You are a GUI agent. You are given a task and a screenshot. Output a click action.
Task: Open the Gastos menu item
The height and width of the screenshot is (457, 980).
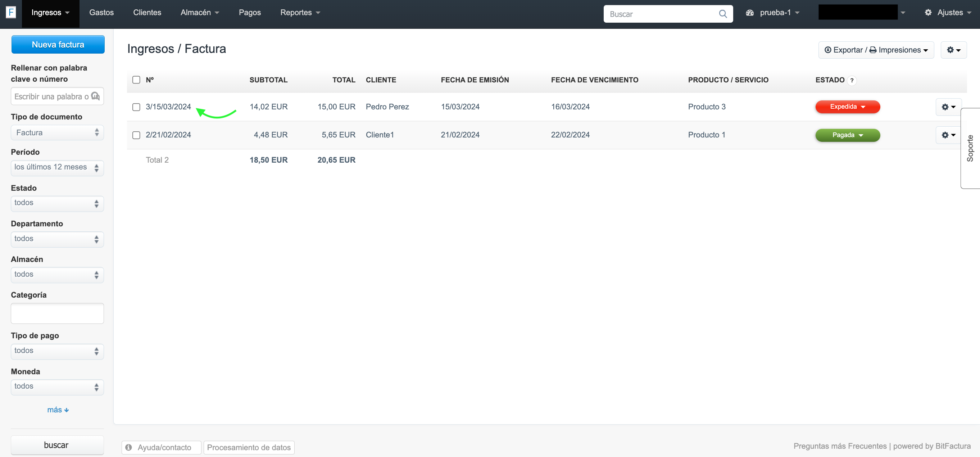101,13
